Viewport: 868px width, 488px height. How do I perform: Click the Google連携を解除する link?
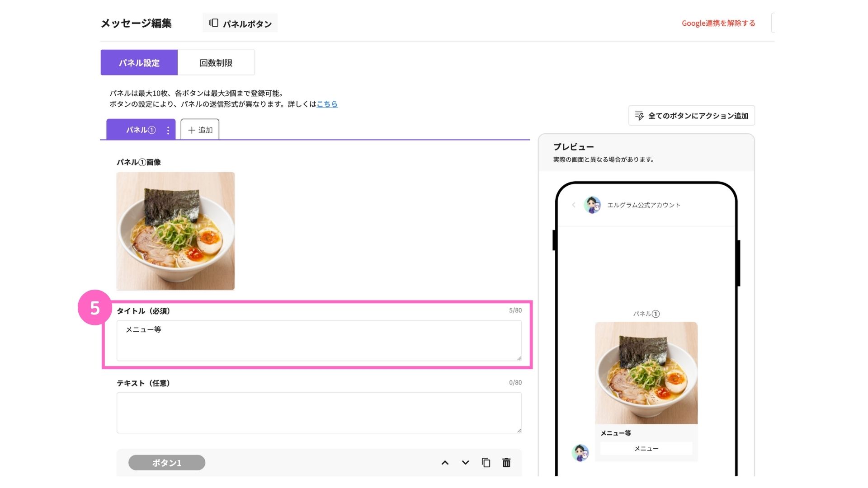(x=718, y=23)
